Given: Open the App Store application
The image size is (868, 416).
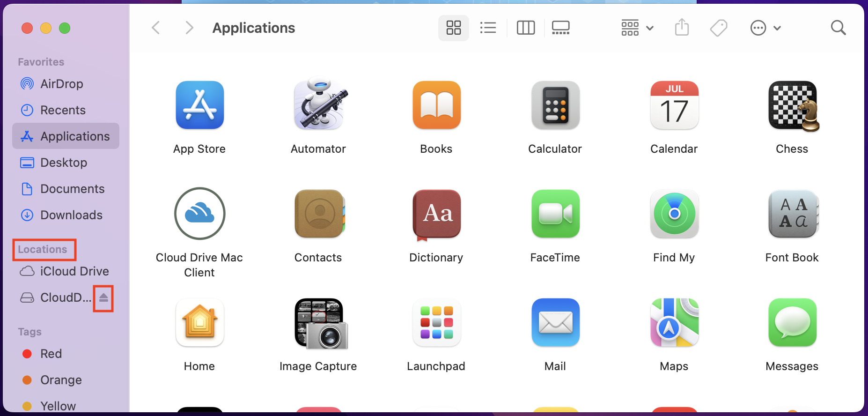Looking at the screenshot, I should (200, 105).
